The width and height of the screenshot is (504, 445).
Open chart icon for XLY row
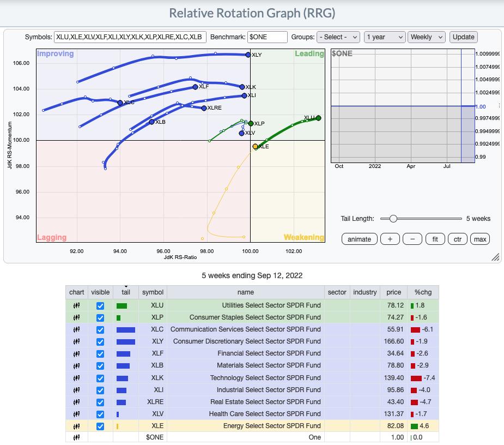76,341
